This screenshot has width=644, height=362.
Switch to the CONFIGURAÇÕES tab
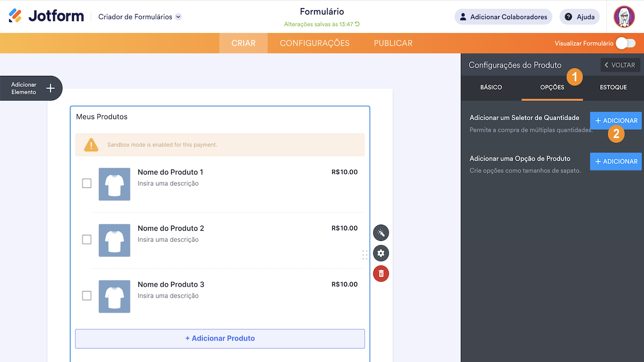pos(314,43)
